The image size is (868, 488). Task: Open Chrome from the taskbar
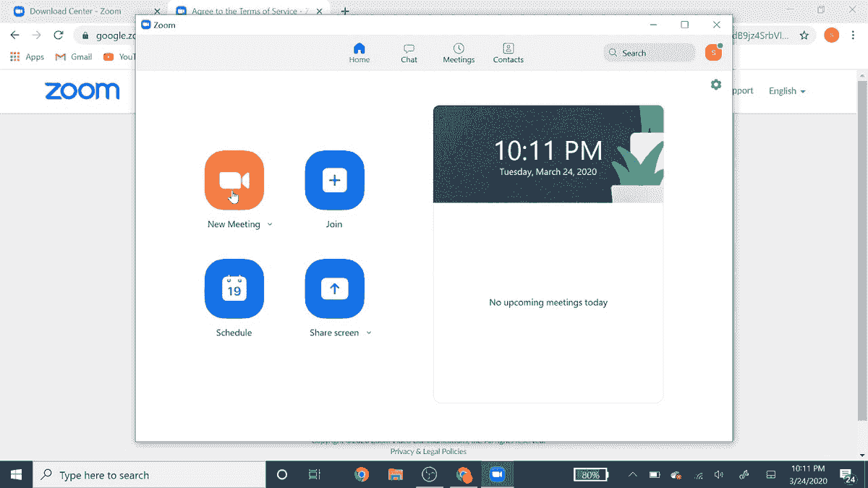[362, 475]
